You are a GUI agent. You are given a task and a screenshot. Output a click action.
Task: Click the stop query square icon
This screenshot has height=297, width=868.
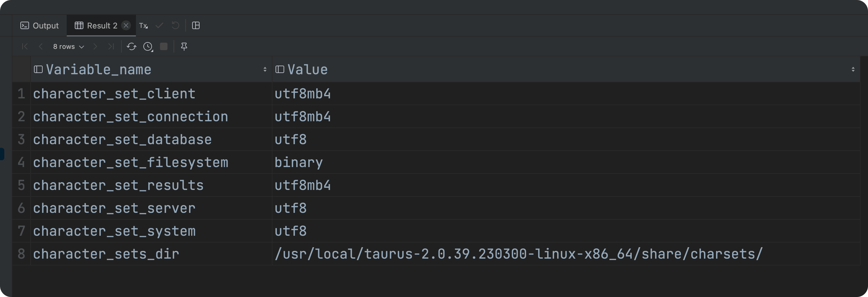[164, 47]
